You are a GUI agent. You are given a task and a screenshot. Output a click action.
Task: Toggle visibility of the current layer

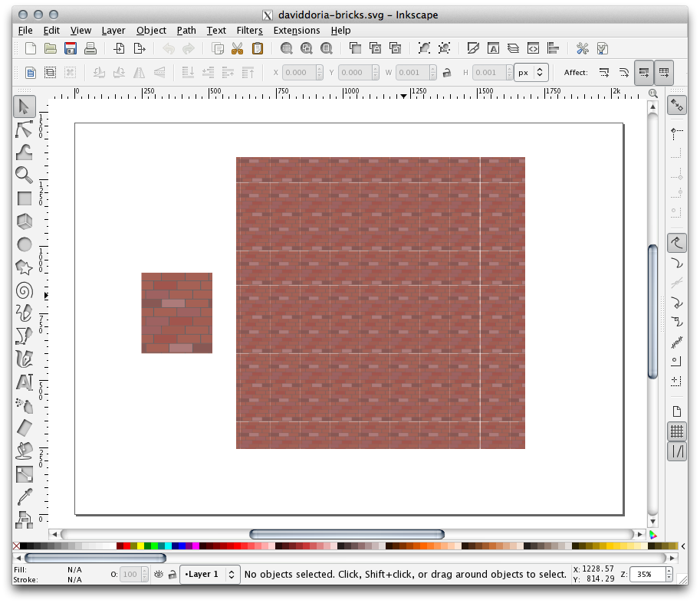pos(159,575)
